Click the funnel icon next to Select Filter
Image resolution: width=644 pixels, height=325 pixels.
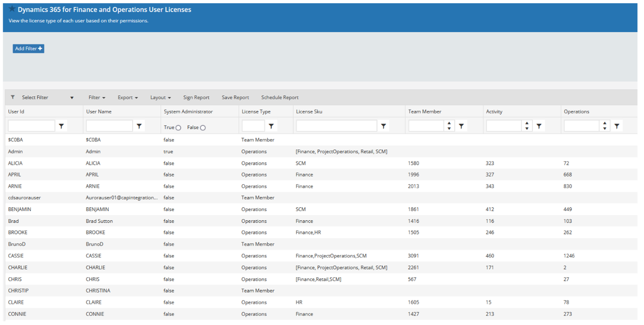coord(12,97)
